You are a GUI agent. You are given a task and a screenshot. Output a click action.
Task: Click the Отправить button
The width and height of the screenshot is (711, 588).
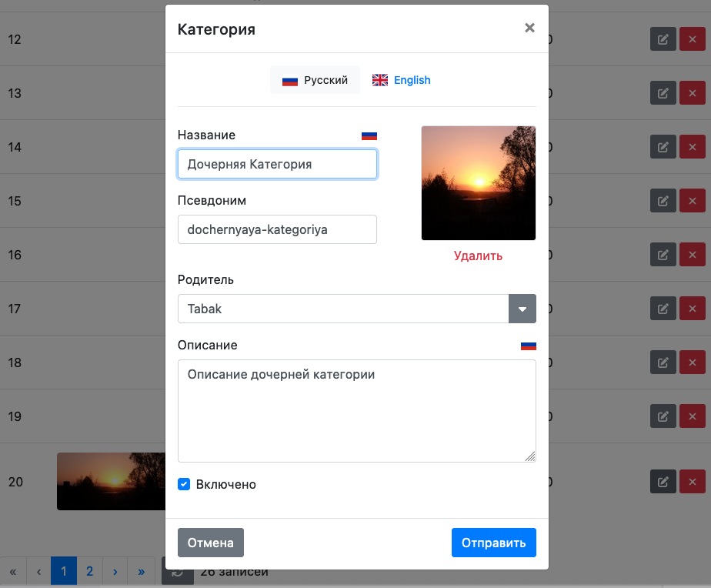pyautogui.click(x=494, y=543)
